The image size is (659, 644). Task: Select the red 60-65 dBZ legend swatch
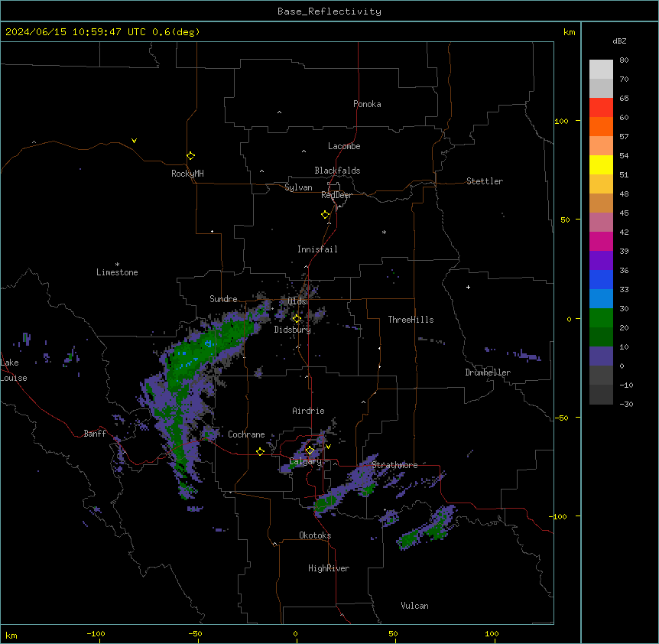tap(601, 107)
